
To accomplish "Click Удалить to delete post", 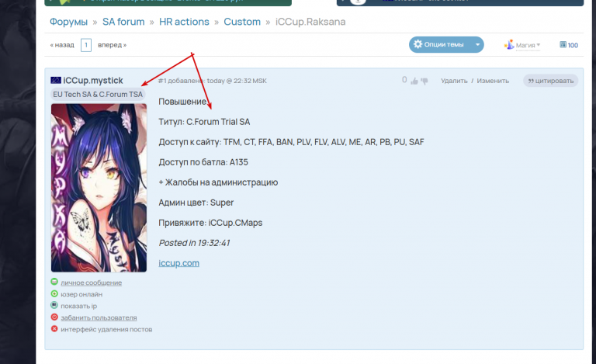I will (x=454, y=81).
